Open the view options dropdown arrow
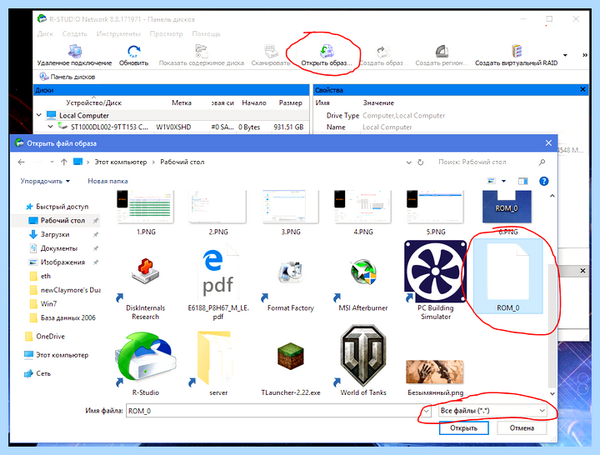The height and width of the screenshot is (455, 600). 504,181
